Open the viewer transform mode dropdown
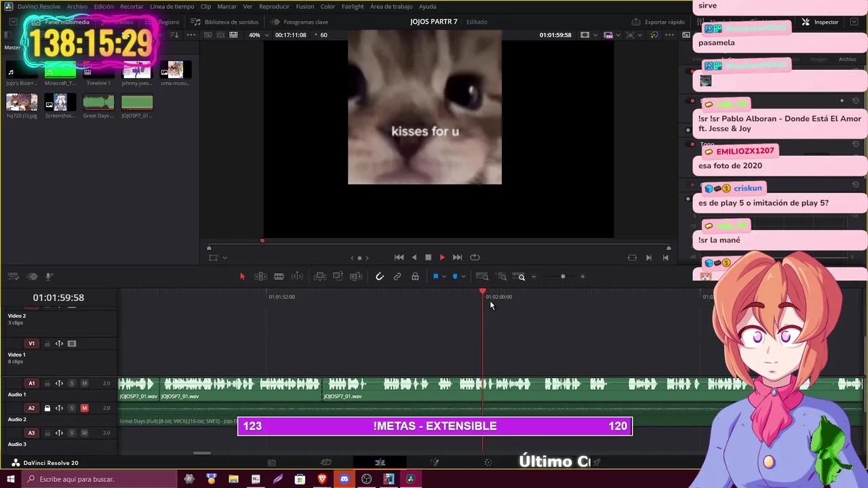The image size is (868, 488). 224,258
